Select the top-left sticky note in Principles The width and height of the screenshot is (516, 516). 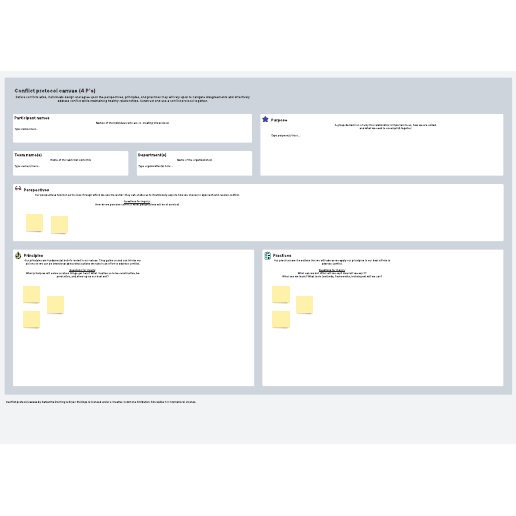pyautogui.click(x=31, y=294)
